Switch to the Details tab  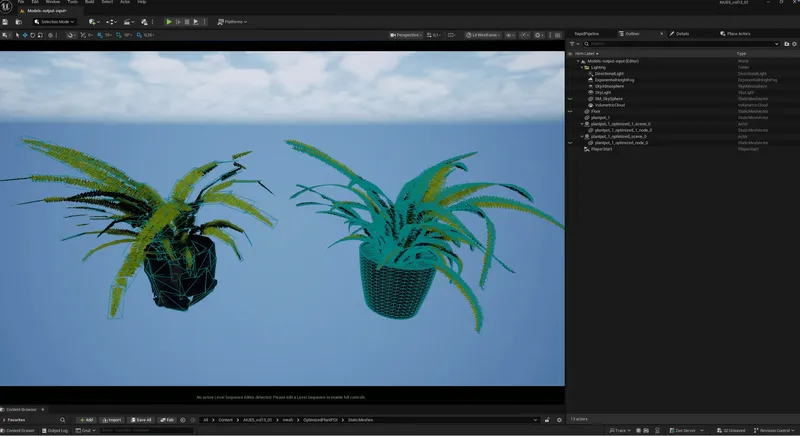click(x=681, y=33)
